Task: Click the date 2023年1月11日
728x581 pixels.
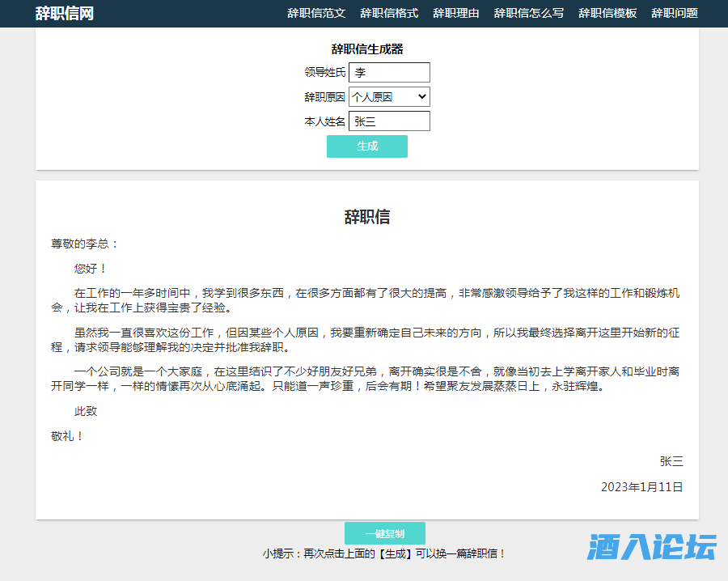Action: [641, 487]
